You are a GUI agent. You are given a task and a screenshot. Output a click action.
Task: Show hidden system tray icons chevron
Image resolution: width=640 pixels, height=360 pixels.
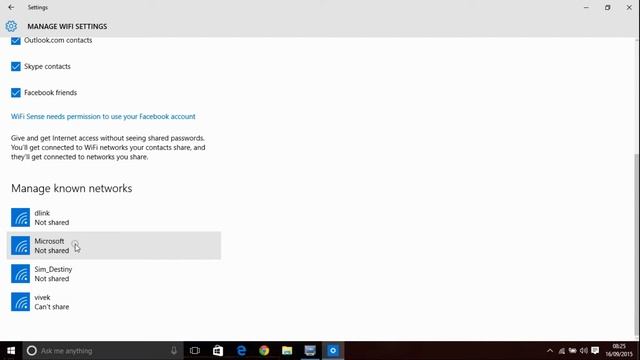coord(550,351)
